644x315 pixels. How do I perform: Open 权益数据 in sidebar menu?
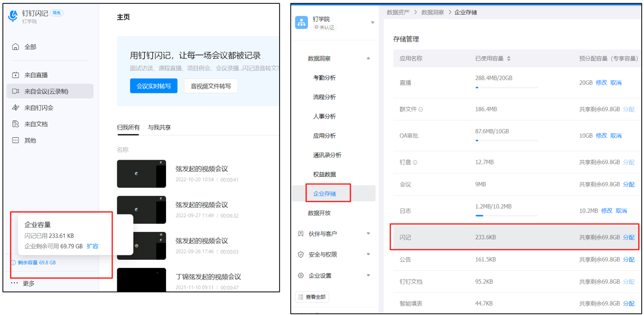tap(324, 174)
